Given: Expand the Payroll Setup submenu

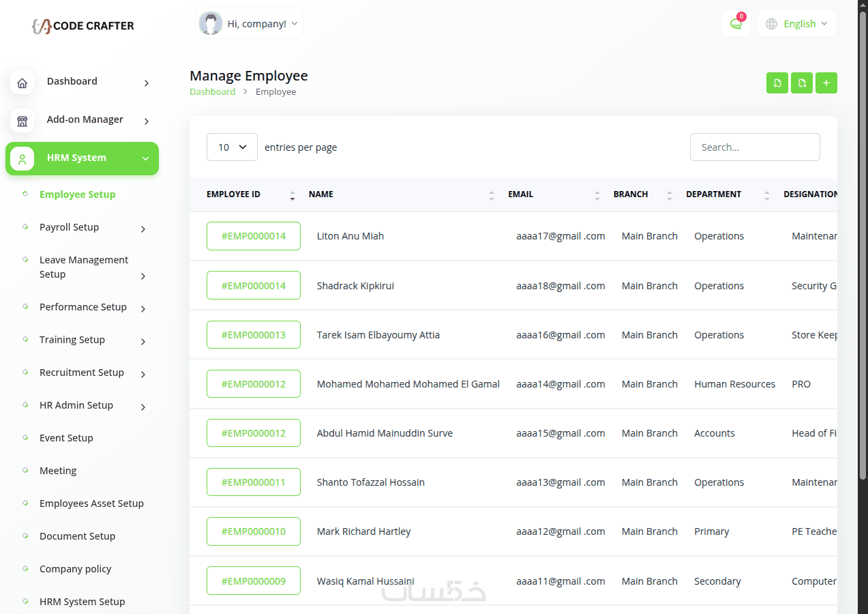Looking at the screenshot, I should (143, 229).
